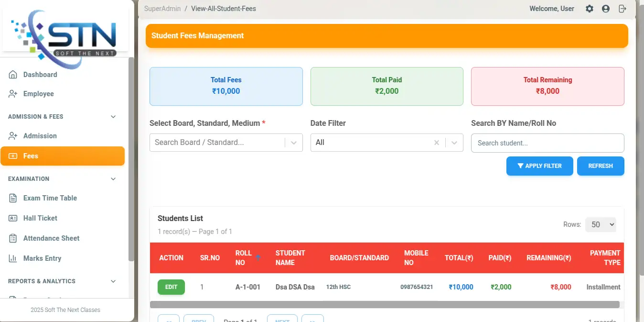
Task: Click the Marks Entry chart icon
Action: coord(13,258)
